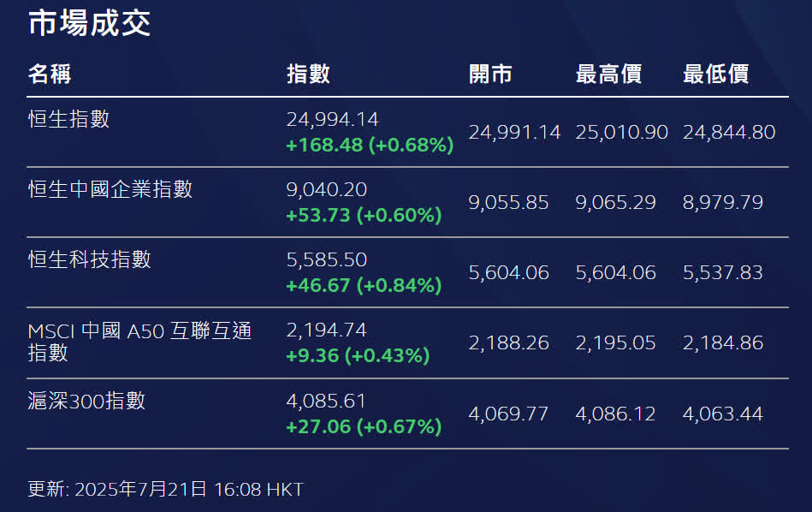Image resolution: width=812 pixels, height=512 pixels.
Task: Click the 名稱 column header
Action: coord(50,74)
